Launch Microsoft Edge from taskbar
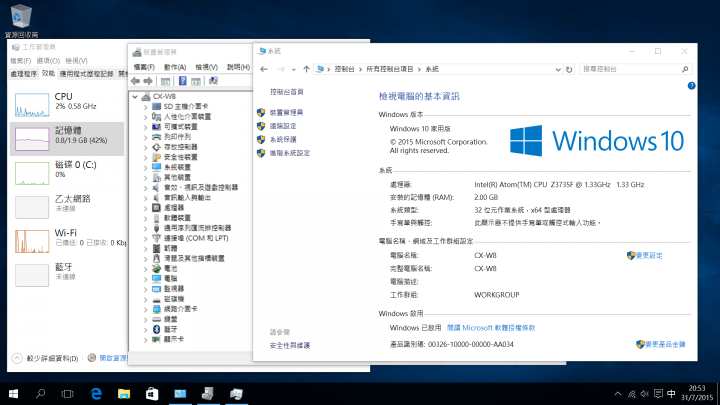The width and height of the screenshot is (720, 405). coord(96,394)
